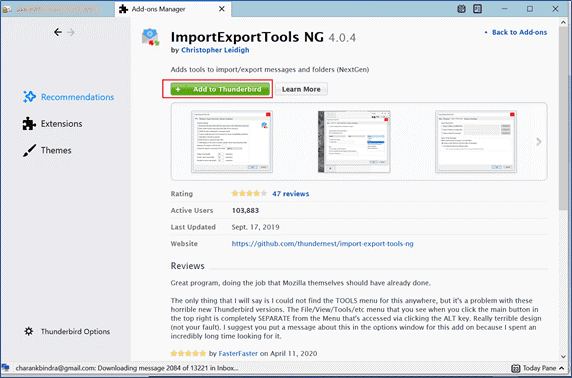Click the version number 4.0.4
Screen dimensions: 572x378
(342, 38)
